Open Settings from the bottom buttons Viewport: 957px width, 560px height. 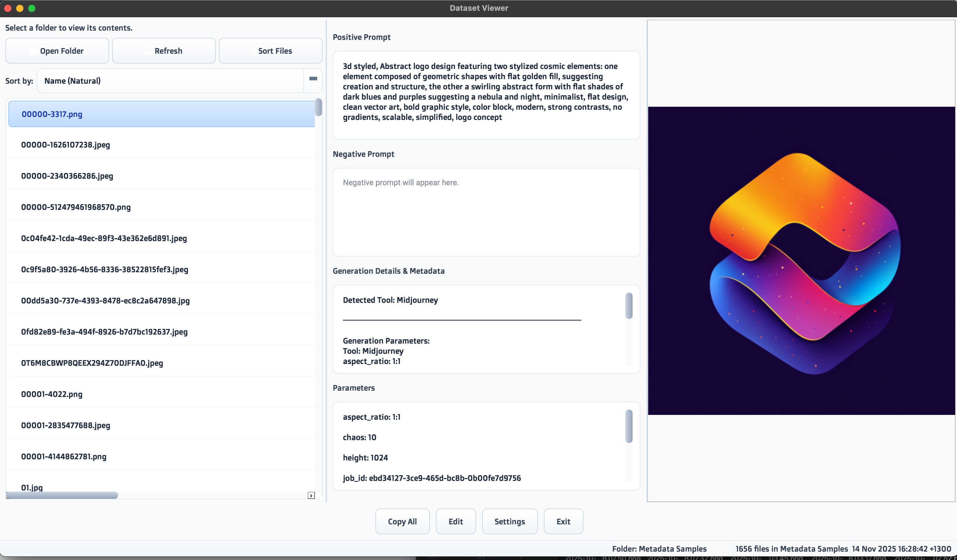[x=509, y=521]
